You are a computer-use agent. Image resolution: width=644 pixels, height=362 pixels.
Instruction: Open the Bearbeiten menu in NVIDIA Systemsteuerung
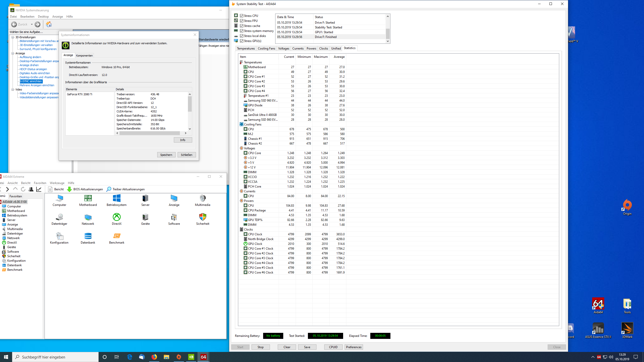(x=27, y=16)
